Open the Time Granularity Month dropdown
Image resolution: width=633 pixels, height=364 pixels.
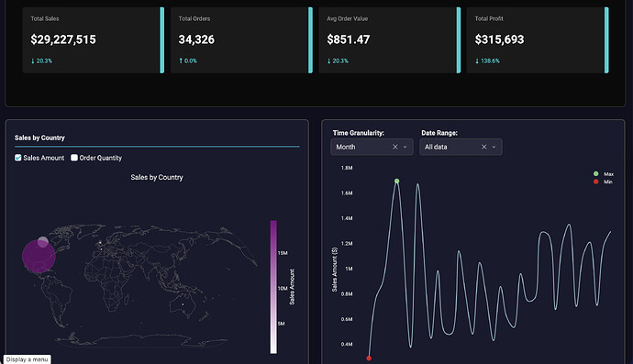372,147
